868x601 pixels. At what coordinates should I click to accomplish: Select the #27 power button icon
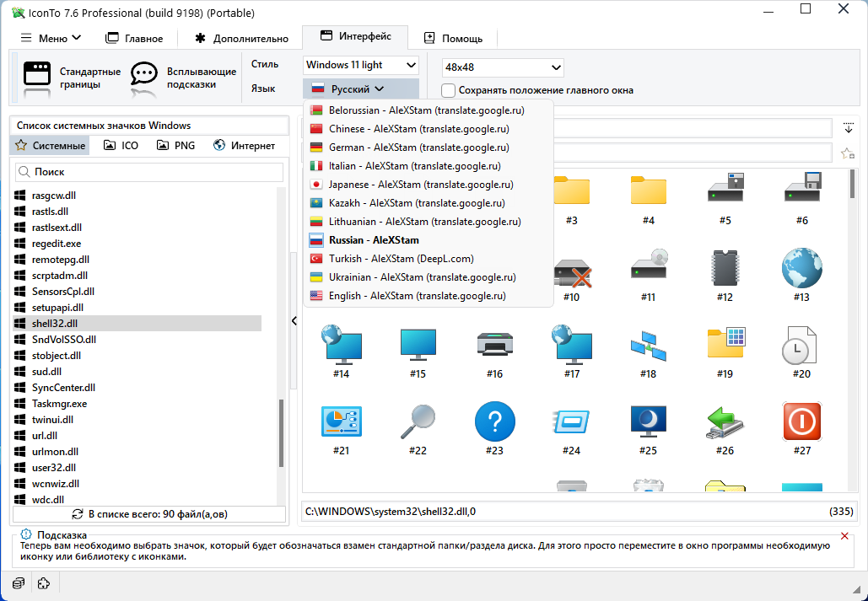tap(802, 421)
